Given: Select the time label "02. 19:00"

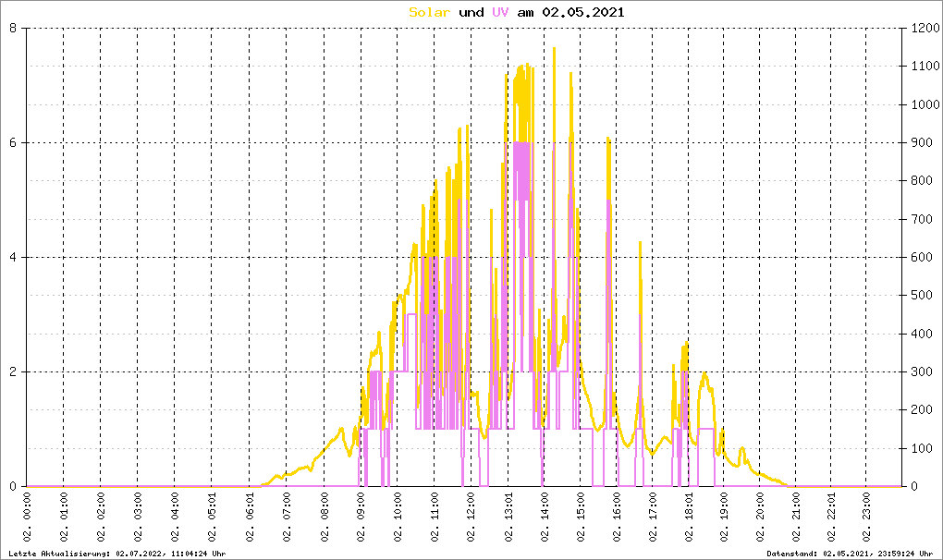Looking at the screenshot, I should [x=724, y=517].
